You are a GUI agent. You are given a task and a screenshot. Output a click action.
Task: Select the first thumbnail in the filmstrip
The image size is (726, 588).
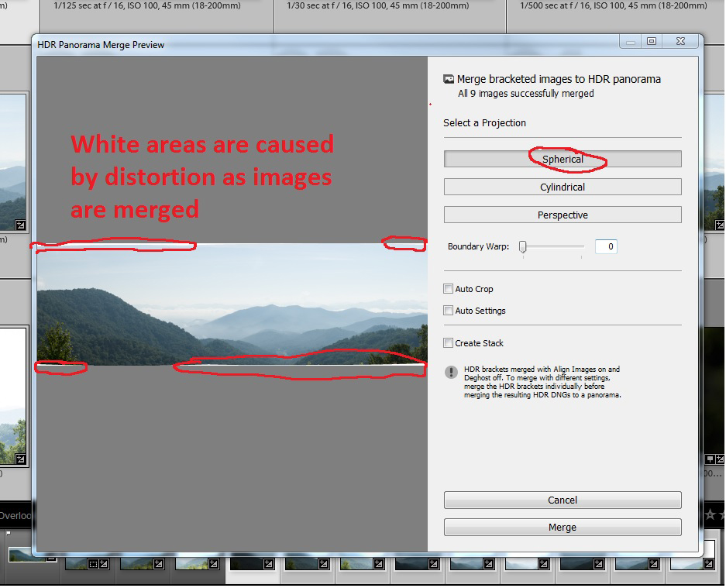pos(31,555)
